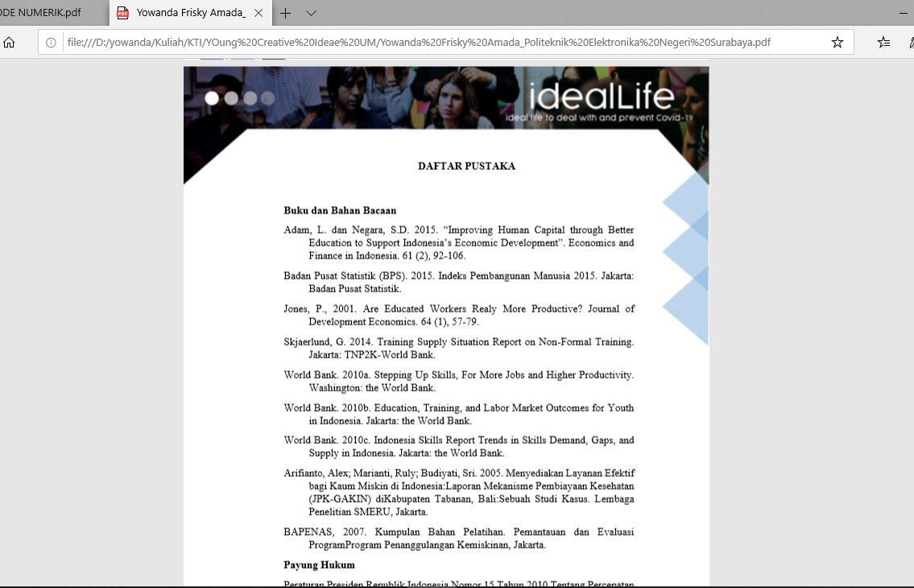Open the Favorites list icon
This screenshot has height=588, width=914.
883,43
